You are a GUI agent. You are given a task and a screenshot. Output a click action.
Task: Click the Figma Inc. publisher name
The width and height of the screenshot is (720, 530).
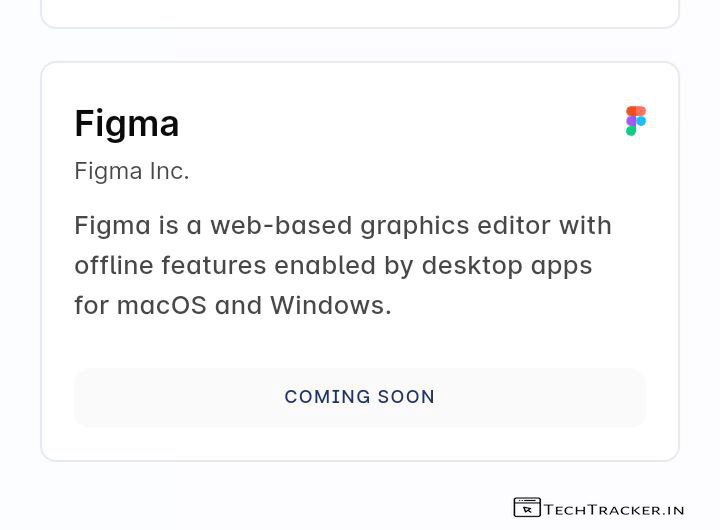pos(132,171)
